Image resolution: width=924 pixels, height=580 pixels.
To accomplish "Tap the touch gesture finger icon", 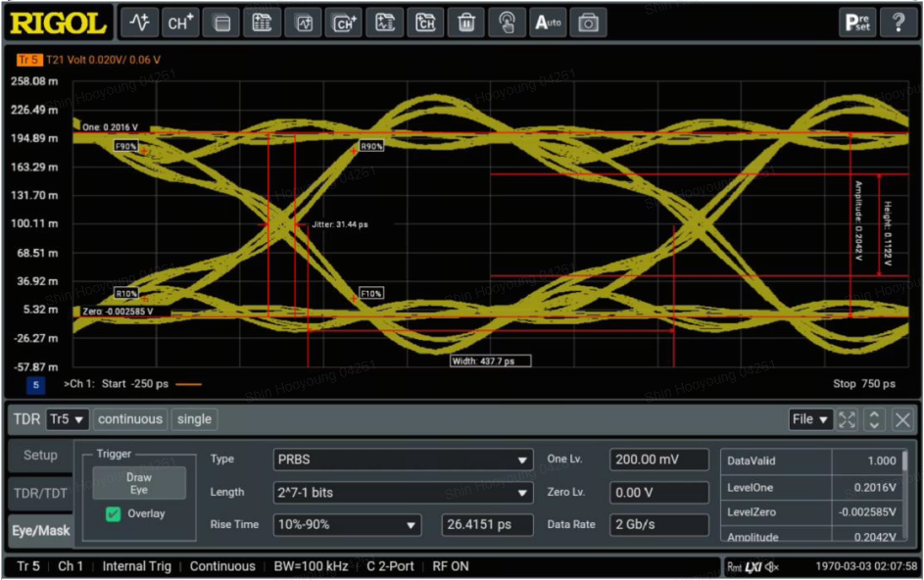I will click(x=507, y=23).
